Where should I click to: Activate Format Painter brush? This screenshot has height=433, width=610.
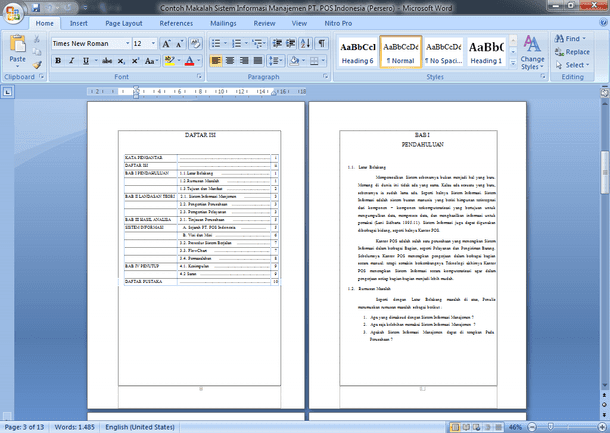tap(37, 65)
